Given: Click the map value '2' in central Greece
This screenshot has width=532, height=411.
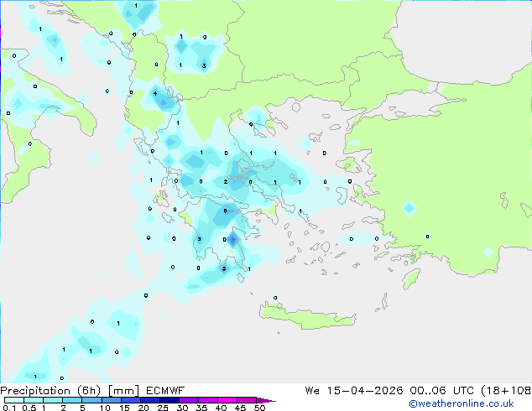Looking at the screenshot, I should (226, 182).
